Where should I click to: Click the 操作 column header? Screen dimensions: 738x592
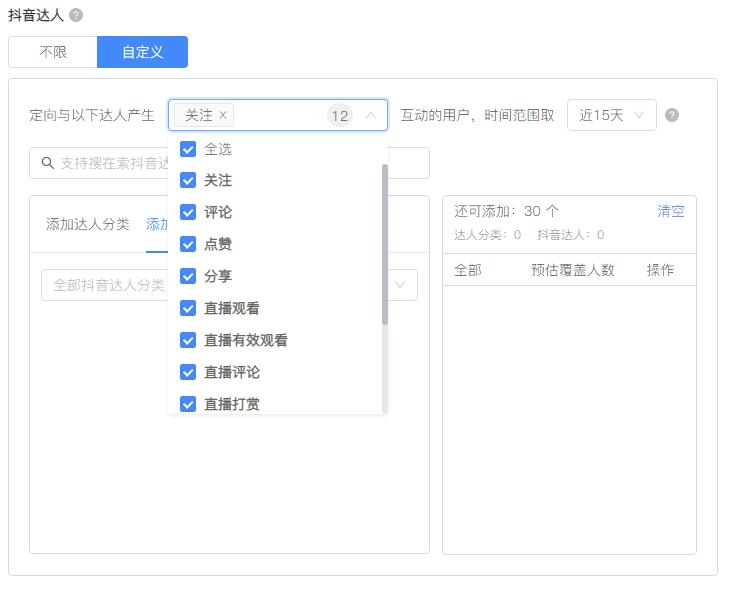(x=660, y=270)
